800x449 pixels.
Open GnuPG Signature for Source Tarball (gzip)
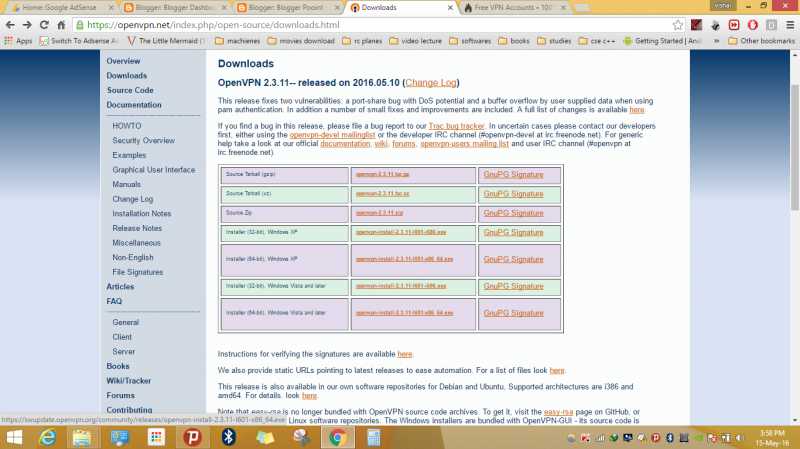513,174
